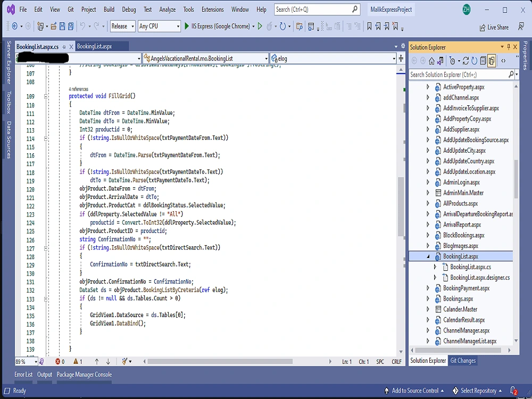Focus the Search (Ctrl+Q) box
The image size is (532, 399).
[x=317, y=10]
